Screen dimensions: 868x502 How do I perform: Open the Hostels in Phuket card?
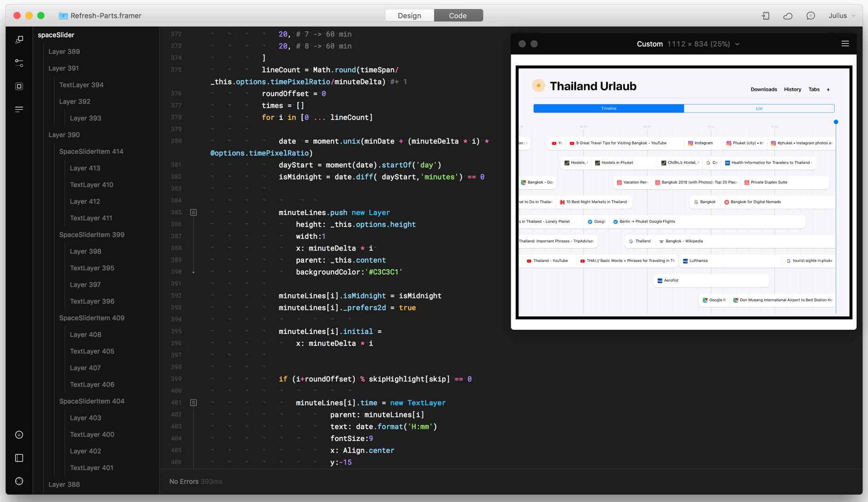tap(624, 163)
